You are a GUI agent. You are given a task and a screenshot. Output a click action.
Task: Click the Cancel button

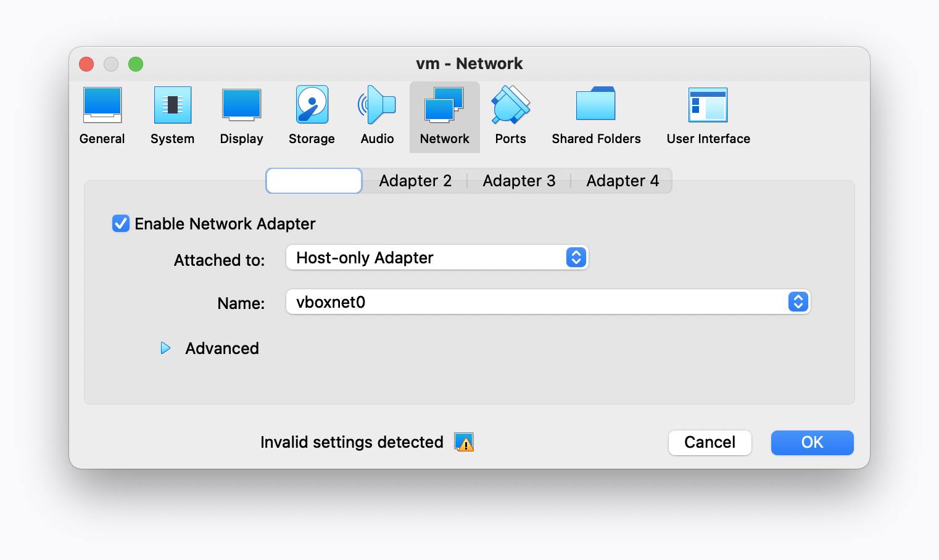click(x=709, y=442)
